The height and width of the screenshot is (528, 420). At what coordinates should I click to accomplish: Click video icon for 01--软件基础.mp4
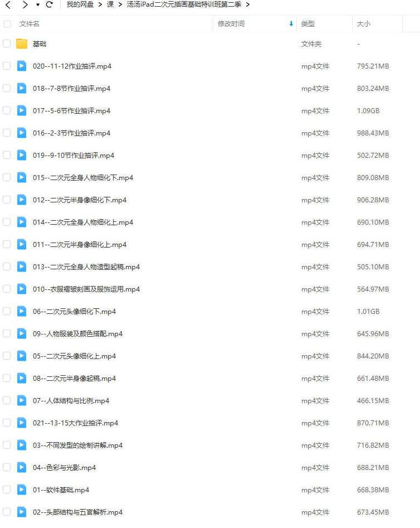[22, 490]
